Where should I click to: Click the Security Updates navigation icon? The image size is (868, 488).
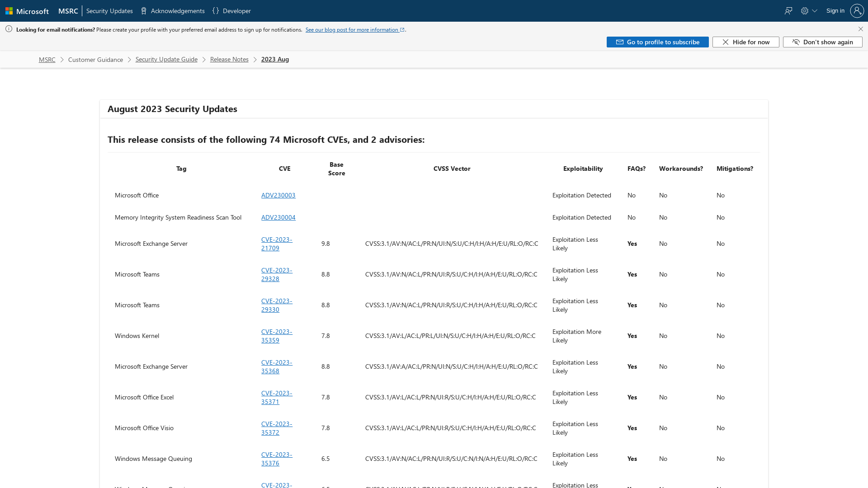(x=109, y=11)
